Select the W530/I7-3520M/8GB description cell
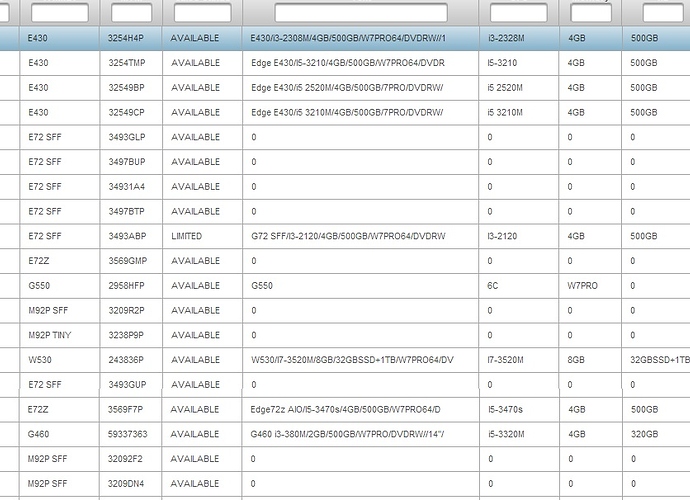Image resolution: width=690 pixels, height=500 pixels. [352, 360]
